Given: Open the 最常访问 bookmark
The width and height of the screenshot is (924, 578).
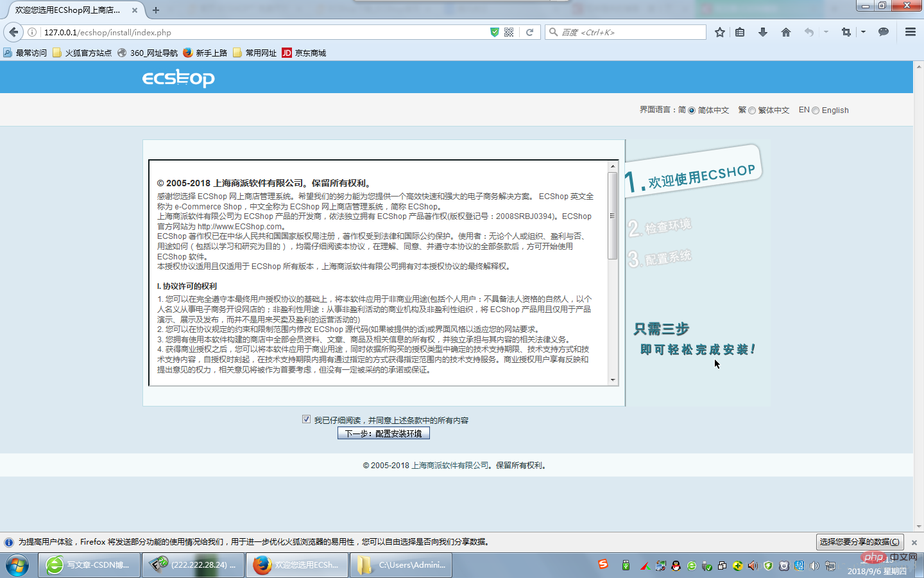Looking at the screenshot, I should (x=25, y=53).
